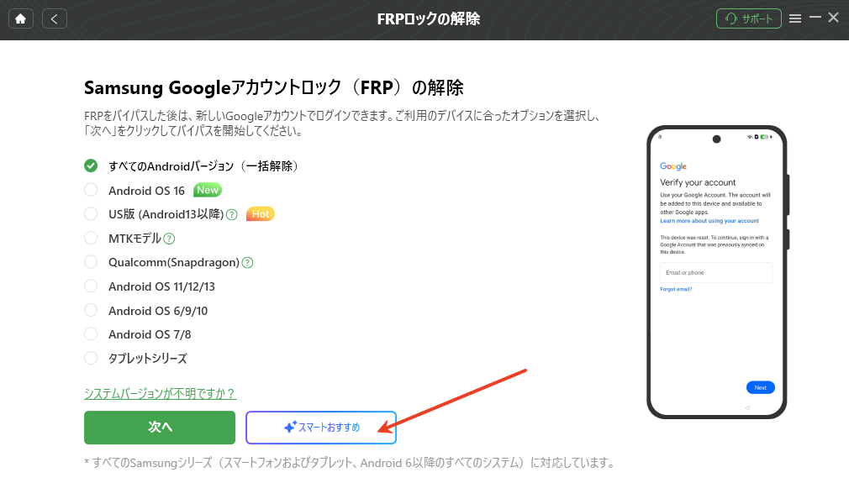
Task: Open the hamburger menu icon
Action: (x=795, y=18)
